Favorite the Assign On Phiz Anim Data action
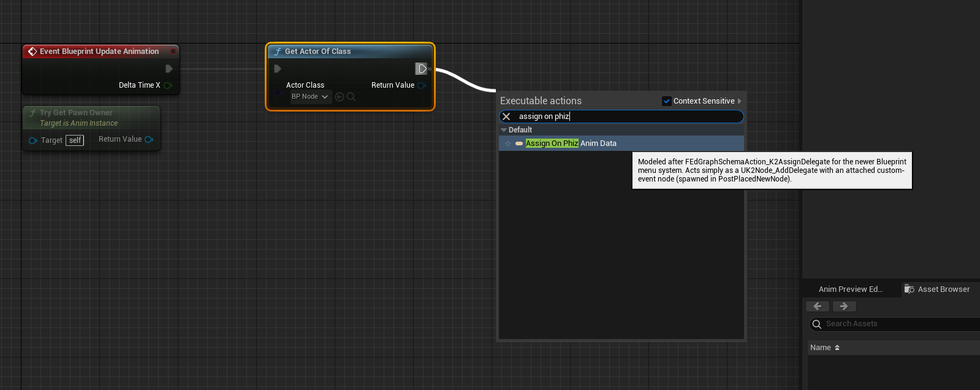The height and width of the screenshot is (390, 980). (x=508, y=143)
